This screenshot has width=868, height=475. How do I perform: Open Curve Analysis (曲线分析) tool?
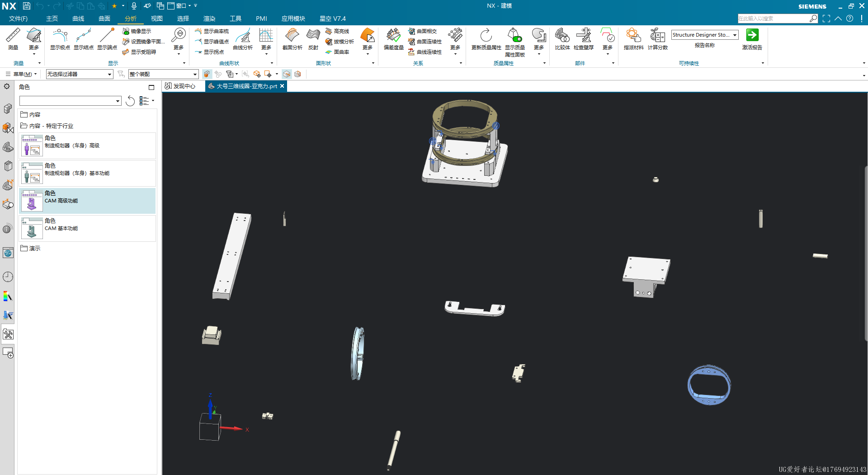[243, 39]
